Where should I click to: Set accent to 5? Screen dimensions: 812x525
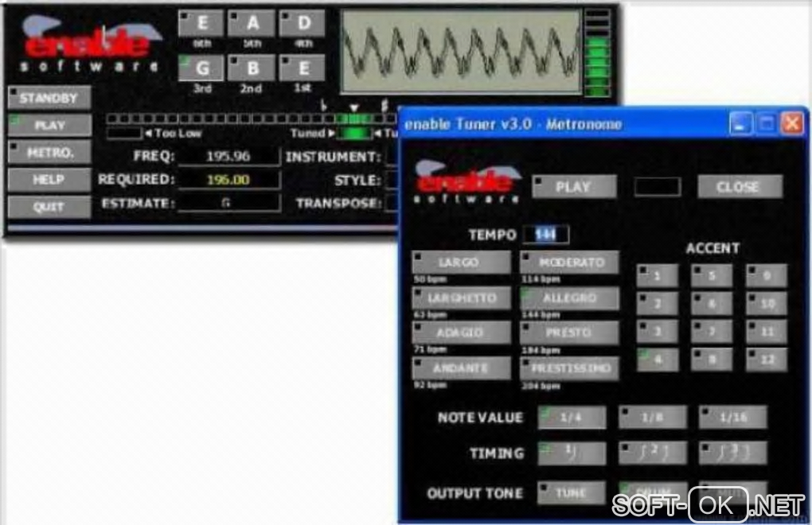[712, 276]
